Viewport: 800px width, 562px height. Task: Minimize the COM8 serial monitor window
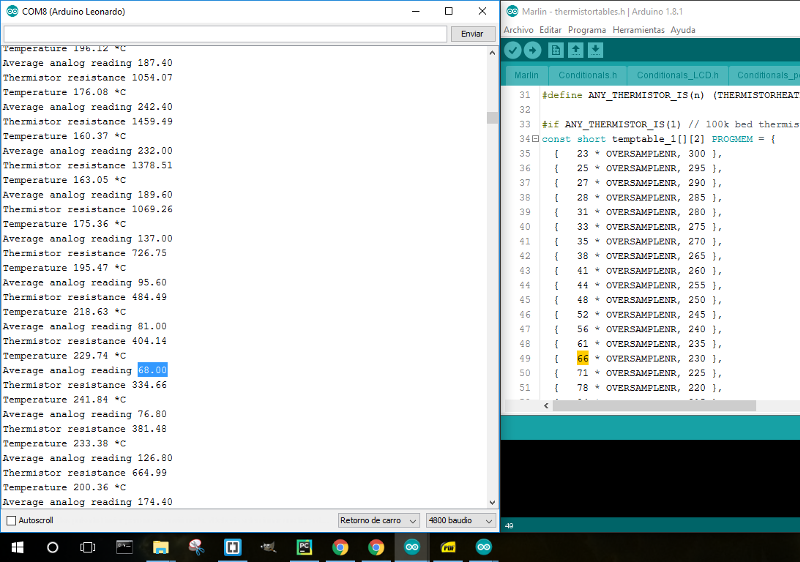coord(416,11)
